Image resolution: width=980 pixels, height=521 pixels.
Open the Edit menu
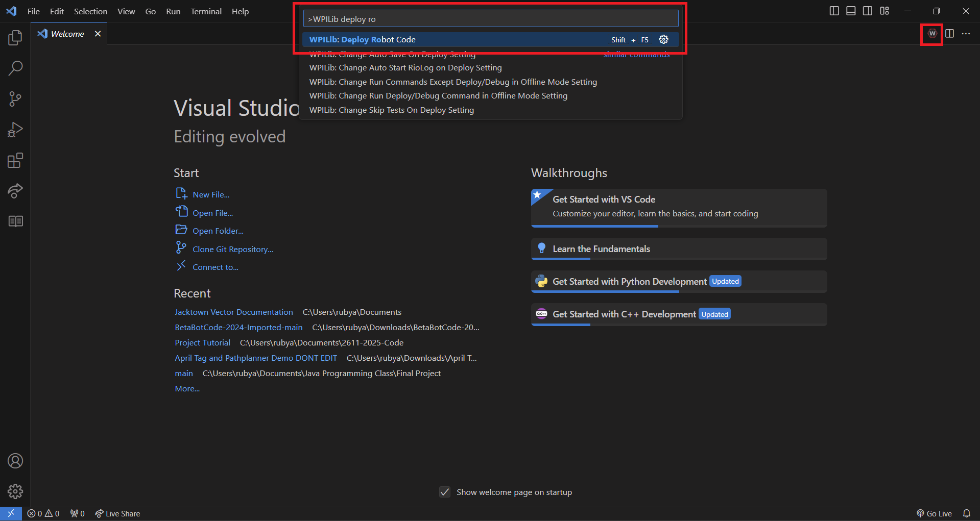[57, 11]
